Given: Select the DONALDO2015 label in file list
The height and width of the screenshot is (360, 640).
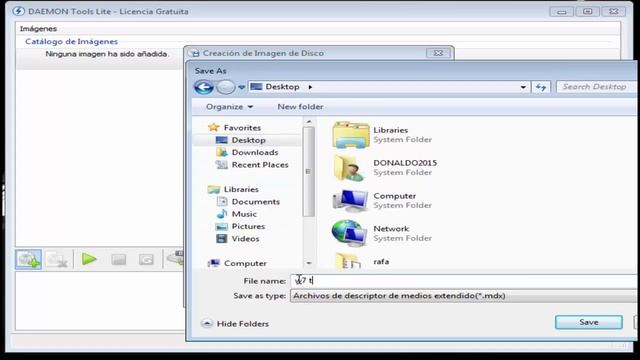Looking at the screenshot, I should coord(405,163).
